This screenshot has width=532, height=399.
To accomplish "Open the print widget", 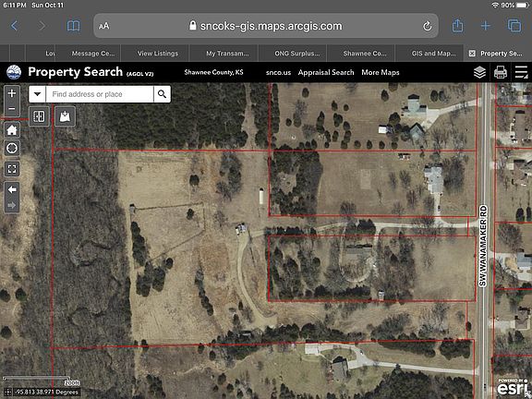I will click(501, 72).
